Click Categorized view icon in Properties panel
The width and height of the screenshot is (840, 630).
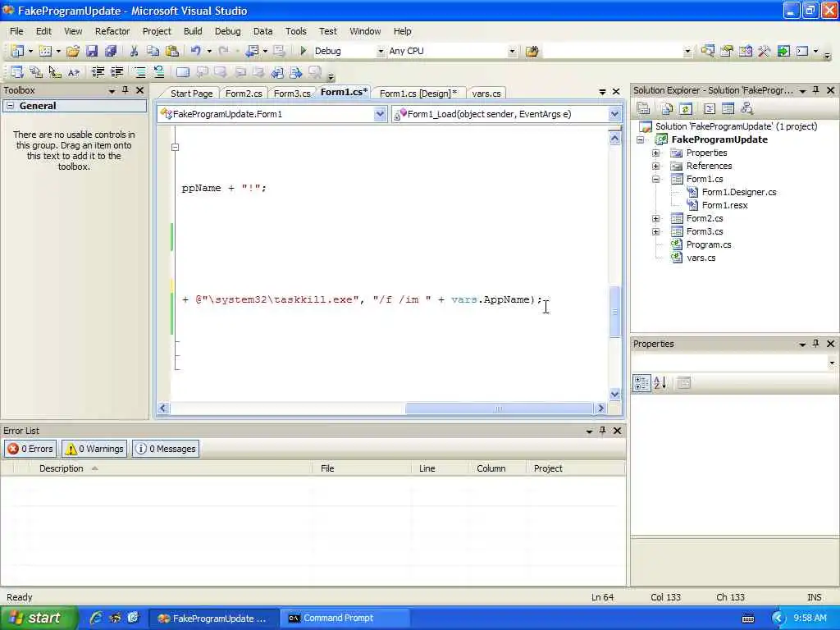(641, 382)
